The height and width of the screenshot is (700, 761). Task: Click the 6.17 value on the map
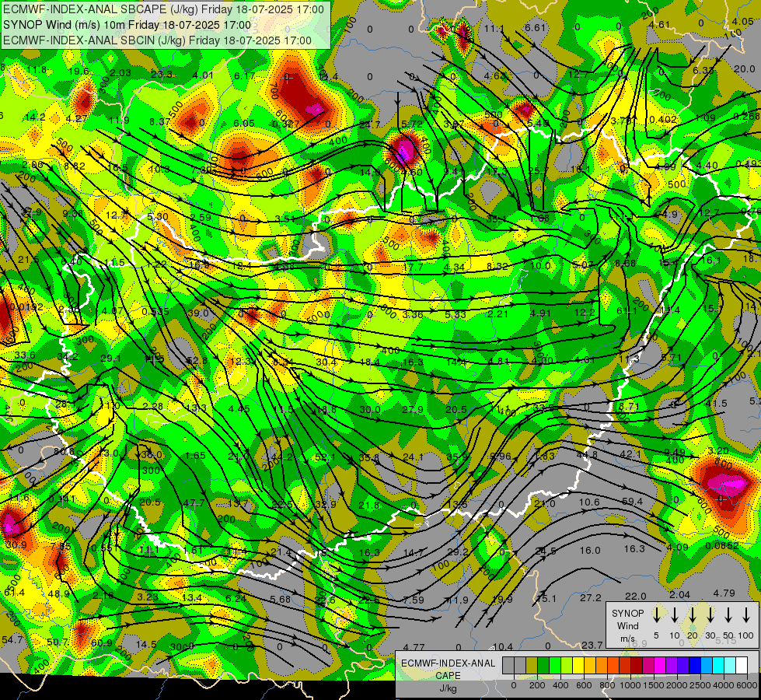point(245,75)
